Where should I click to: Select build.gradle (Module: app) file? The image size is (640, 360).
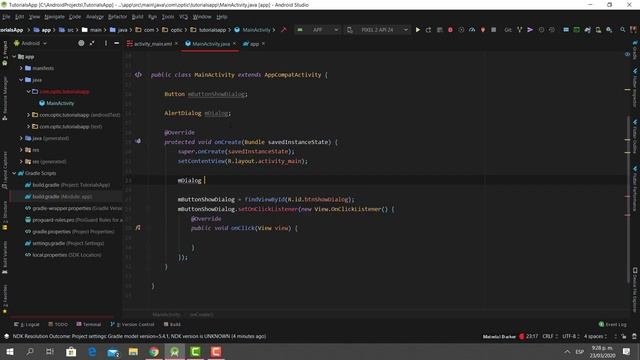62,197
